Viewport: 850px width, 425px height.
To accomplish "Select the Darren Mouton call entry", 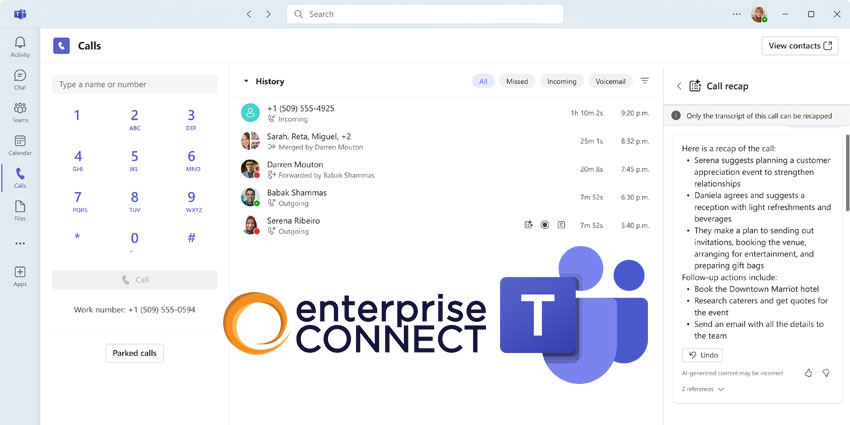I will pos(446,169).
